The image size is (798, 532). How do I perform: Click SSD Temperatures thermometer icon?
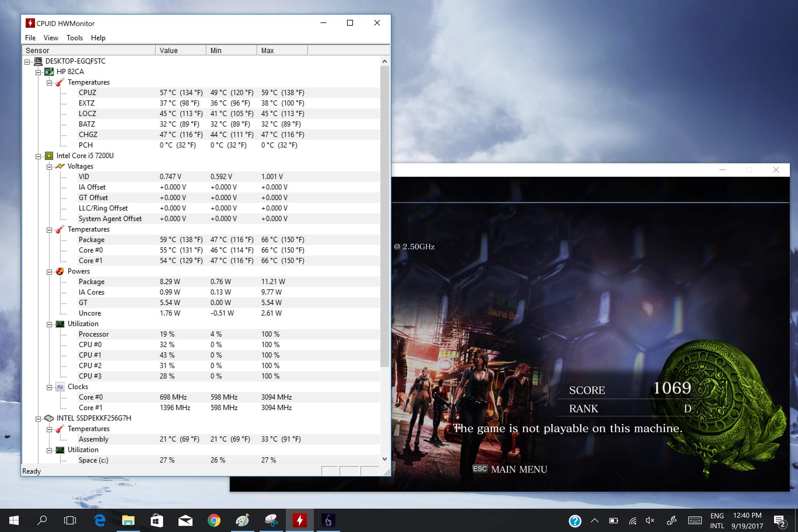point(60,429)
